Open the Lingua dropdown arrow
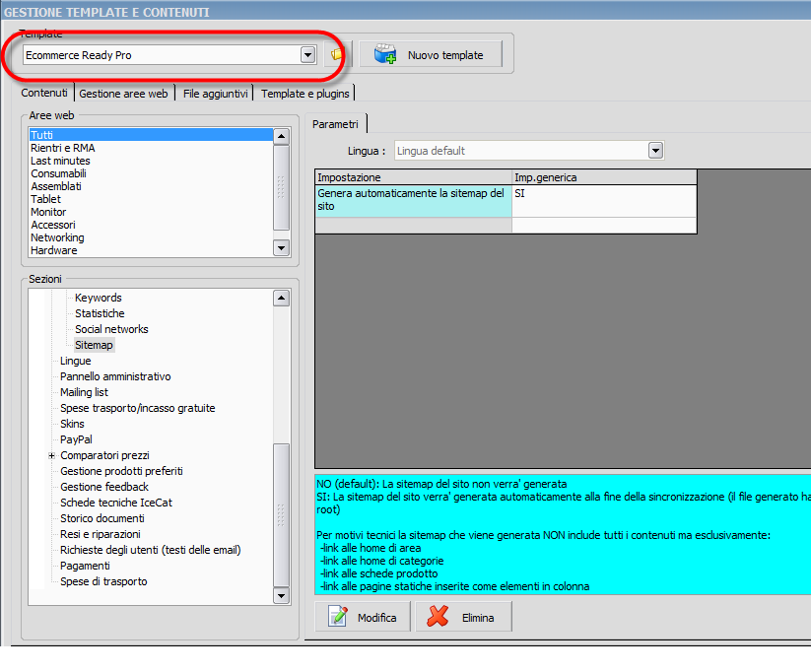The height and width of the screenshot is (672, 811). (x=655, y=151)
